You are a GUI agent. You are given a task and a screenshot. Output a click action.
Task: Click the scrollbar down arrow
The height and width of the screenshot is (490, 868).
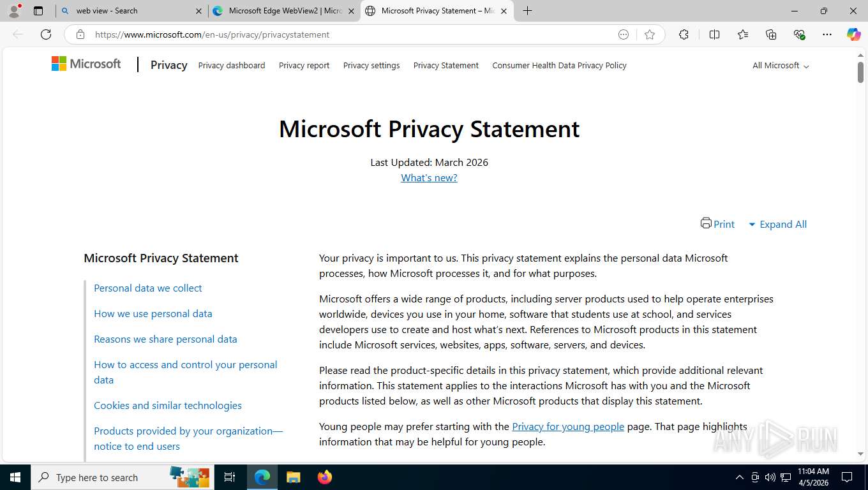tap(860, 454)
